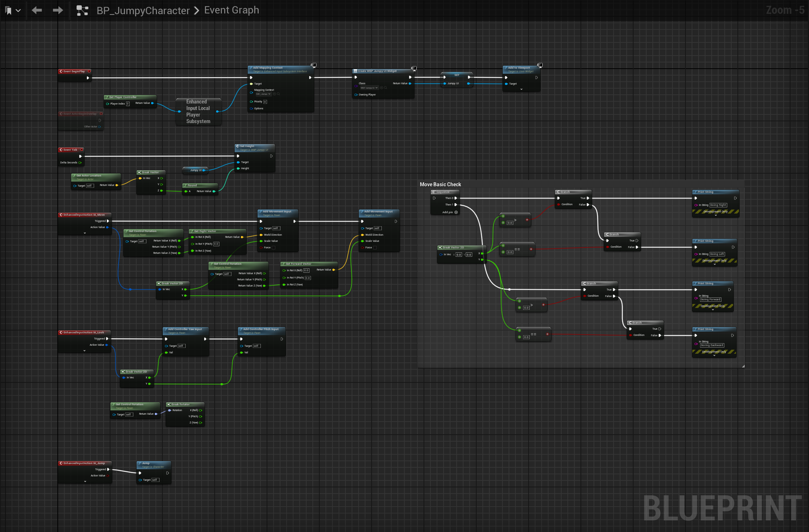Expand the Add to Viewport node's advanced pins
809x532 pixels.
click(521, 89)
